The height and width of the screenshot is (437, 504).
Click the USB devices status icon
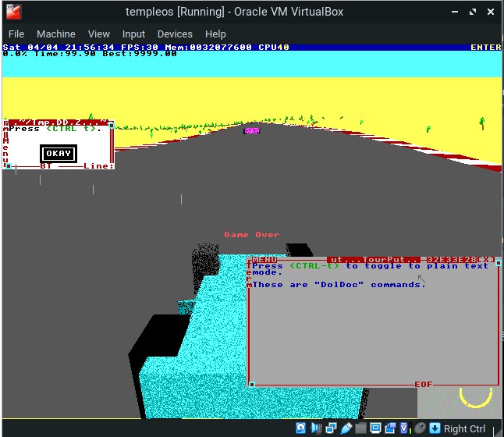click(x=346, y=428)
